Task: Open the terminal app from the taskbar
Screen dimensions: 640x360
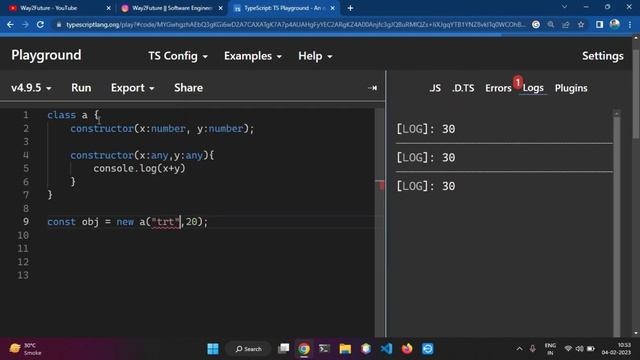Action: [324, 349]
